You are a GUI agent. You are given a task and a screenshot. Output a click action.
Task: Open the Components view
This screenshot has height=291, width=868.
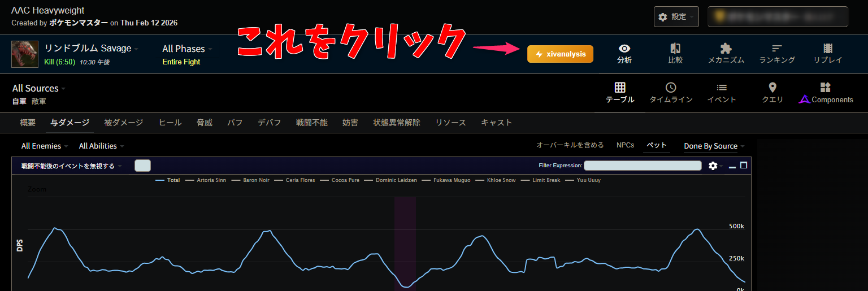click(826, 93)
